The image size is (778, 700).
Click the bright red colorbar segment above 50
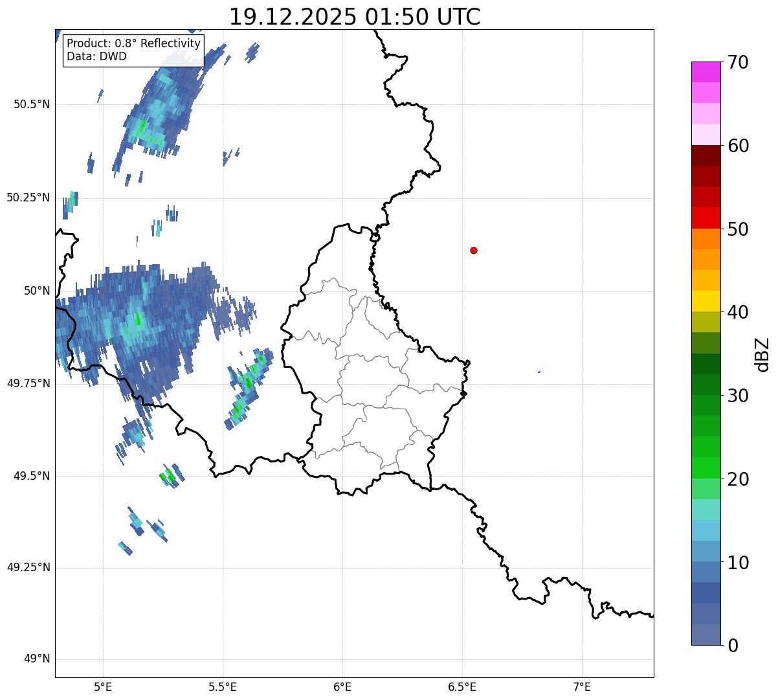pyautogui.click(x=706, y=218)
